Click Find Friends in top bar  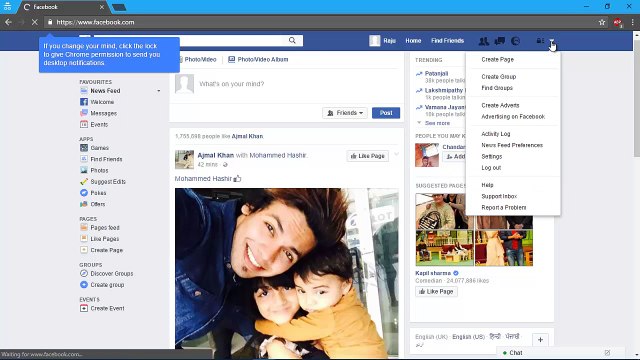(x=447, y=41)
